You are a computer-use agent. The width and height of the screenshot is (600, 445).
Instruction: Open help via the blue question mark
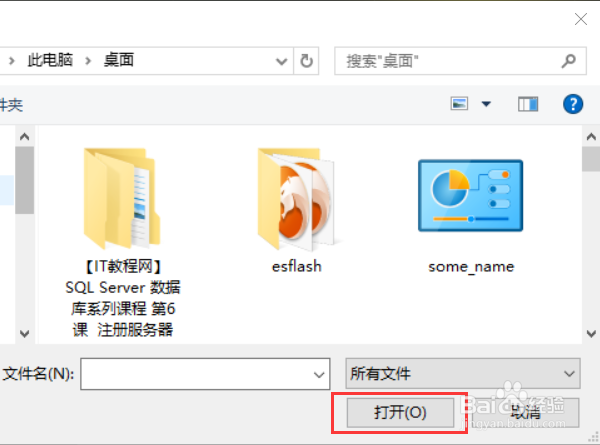click(573, 104)
